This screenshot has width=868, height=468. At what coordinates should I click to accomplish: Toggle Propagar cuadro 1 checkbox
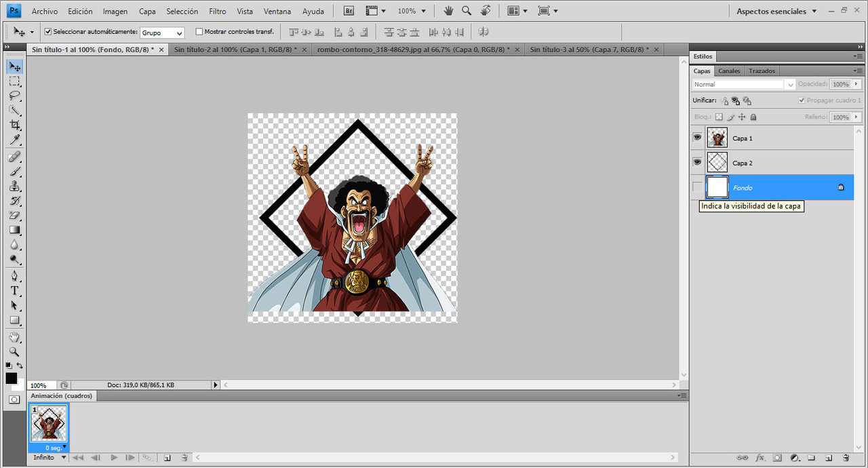click(802, 100)
